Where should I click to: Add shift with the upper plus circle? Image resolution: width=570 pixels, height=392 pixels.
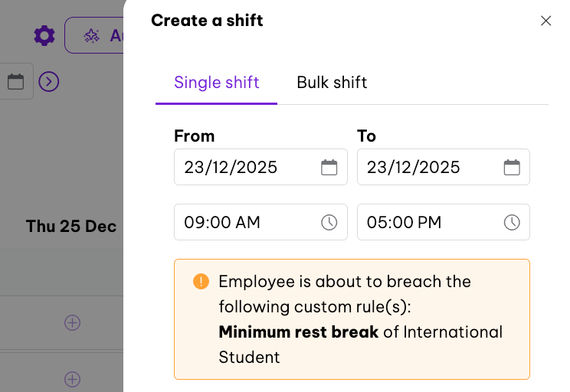point(72,322)
